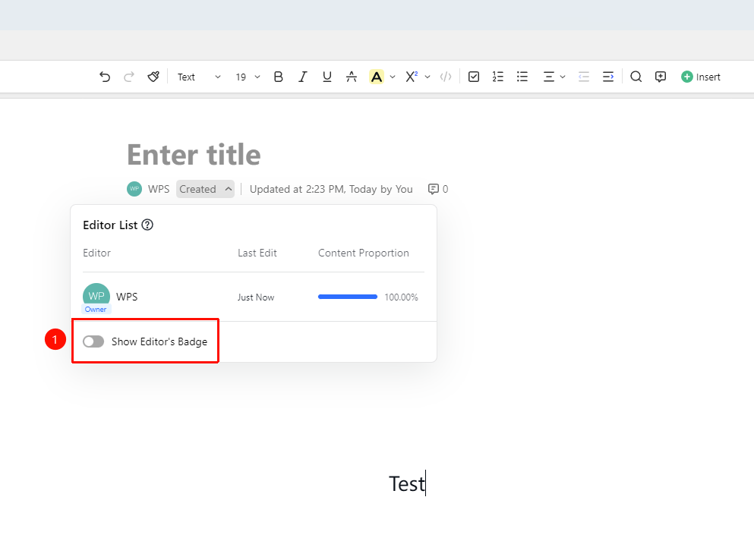Select the Format Painter brush icon
Screen dimensions: 754x560
tap(153, 77)
